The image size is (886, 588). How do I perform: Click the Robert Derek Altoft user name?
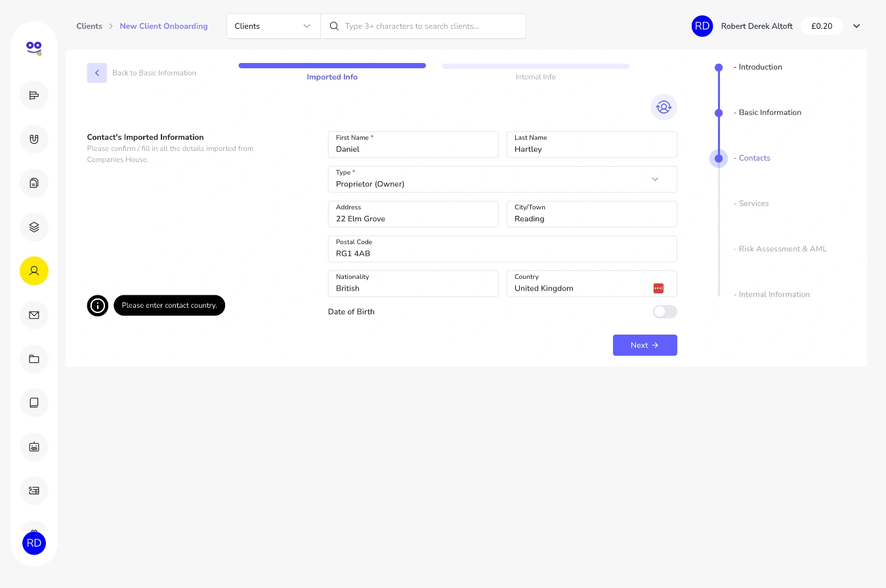tap(757, 26)
